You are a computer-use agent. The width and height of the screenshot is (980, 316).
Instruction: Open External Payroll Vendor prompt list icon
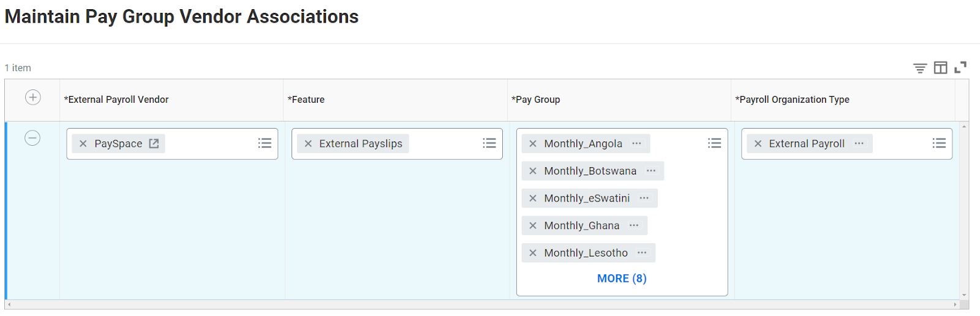click(x=265, y=143)
